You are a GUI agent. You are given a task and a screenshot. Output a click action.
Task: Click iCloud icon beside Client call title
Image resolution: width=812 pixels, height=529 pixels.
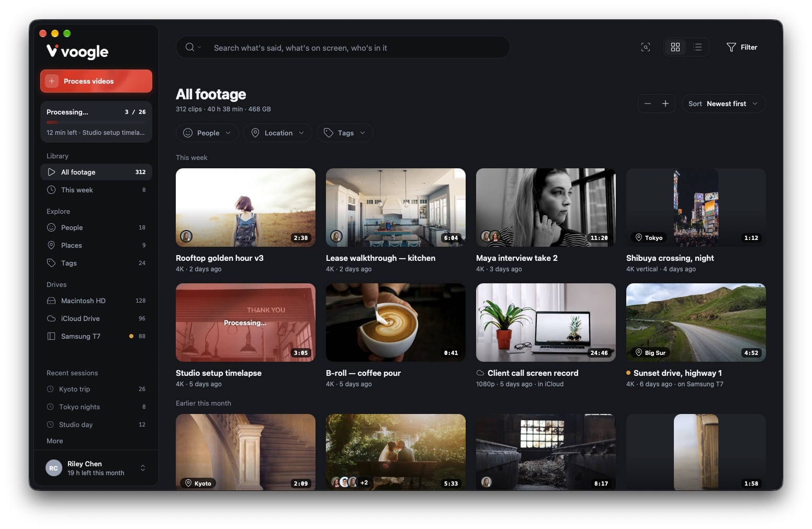480,373
